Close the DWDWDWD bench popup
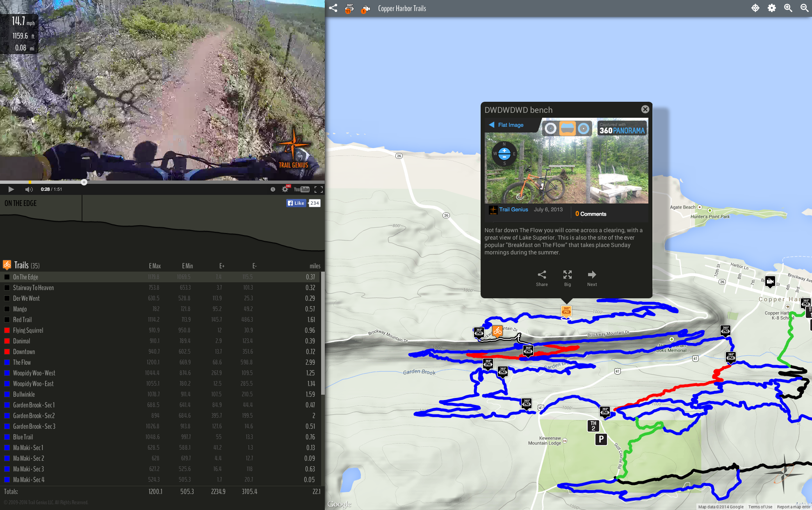This screenshot has width=812, height=510. tap(645, 109)
